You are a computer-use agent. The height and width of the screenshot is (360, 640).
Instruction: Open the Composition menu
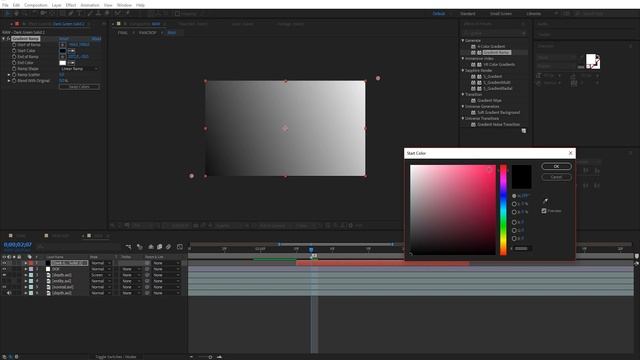pos(36,5)
